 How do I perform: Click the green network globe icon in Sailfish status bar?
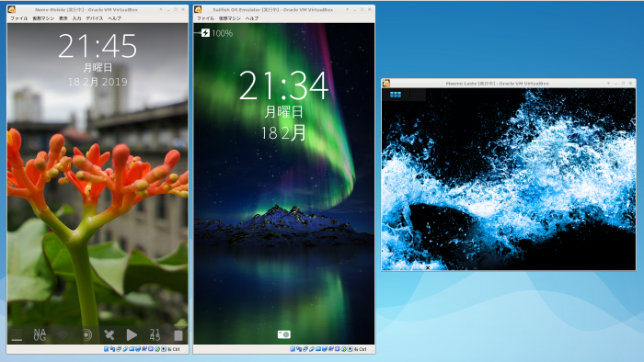click(344, 349)
